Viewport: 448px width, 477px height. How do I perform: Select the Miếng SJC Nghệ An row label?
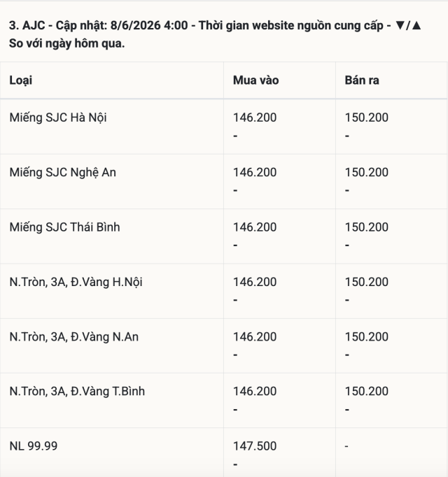tap(63, 173)
